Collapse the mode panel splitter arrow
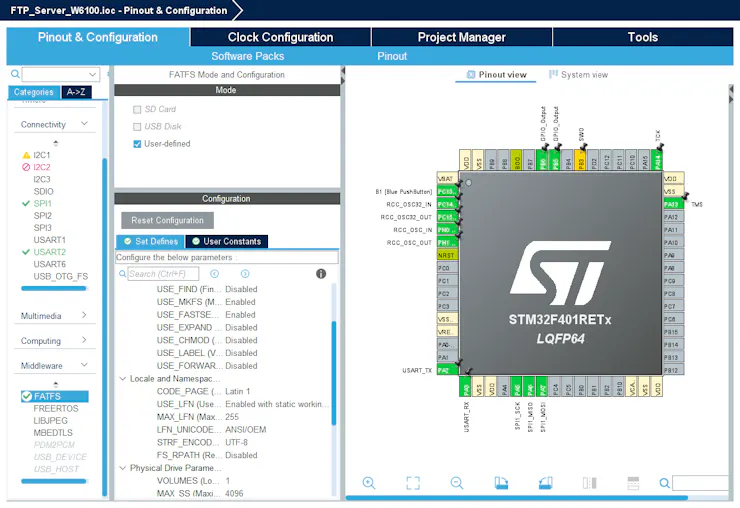Viewport: 740px width, 508px height. pos(343,71)
